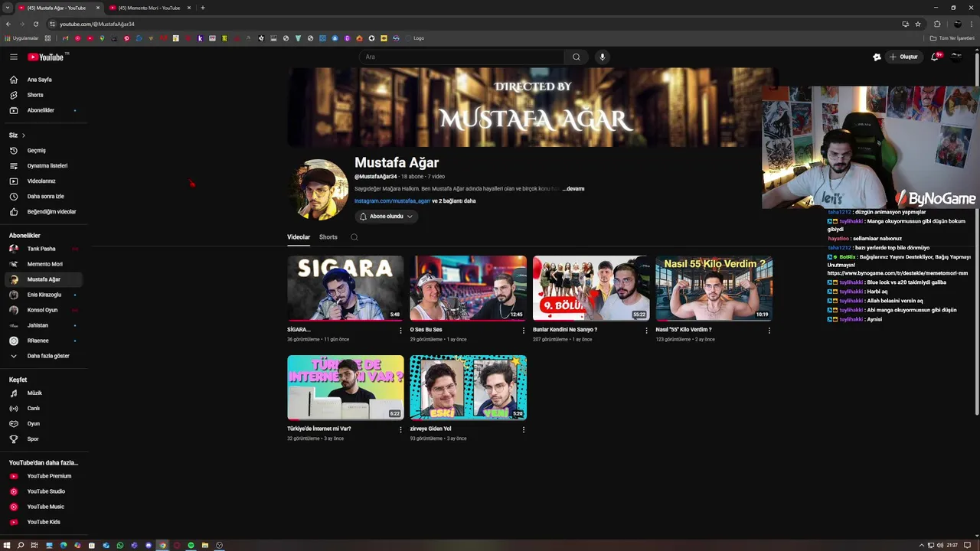Open instagram.com/mustafa_agar link
This screenshot has height=551, width=980.
392,201
